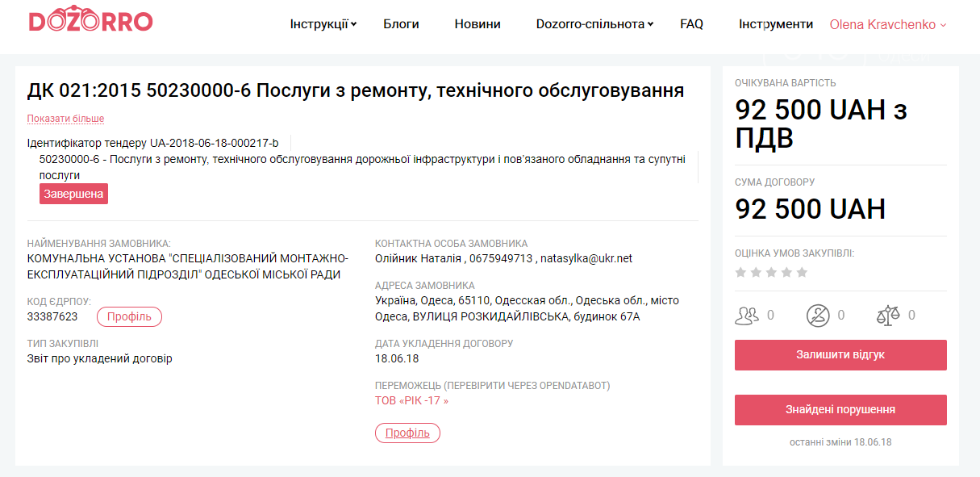Viewport: 980px width, 477px height.
Task: Click the ЄДРПОУ code 33387623
Action: pyautogui.click(x=52, y=316)
